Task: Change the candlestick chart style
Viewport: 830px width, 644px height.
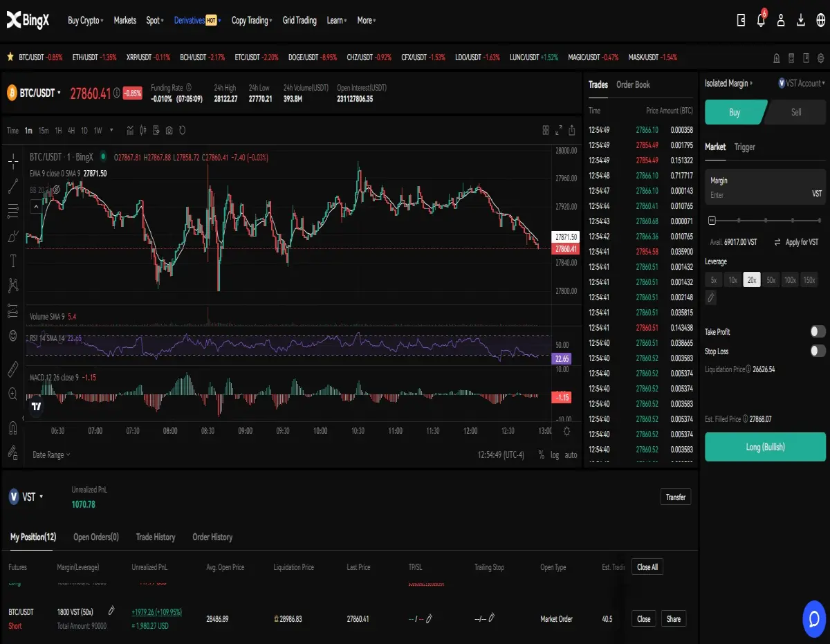Action: [143, 130]
